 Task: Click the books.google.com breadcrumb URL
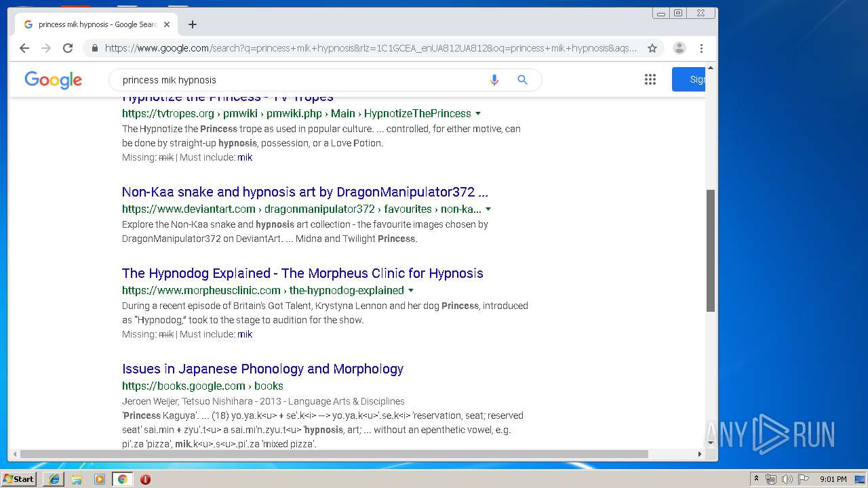(203, 386)
